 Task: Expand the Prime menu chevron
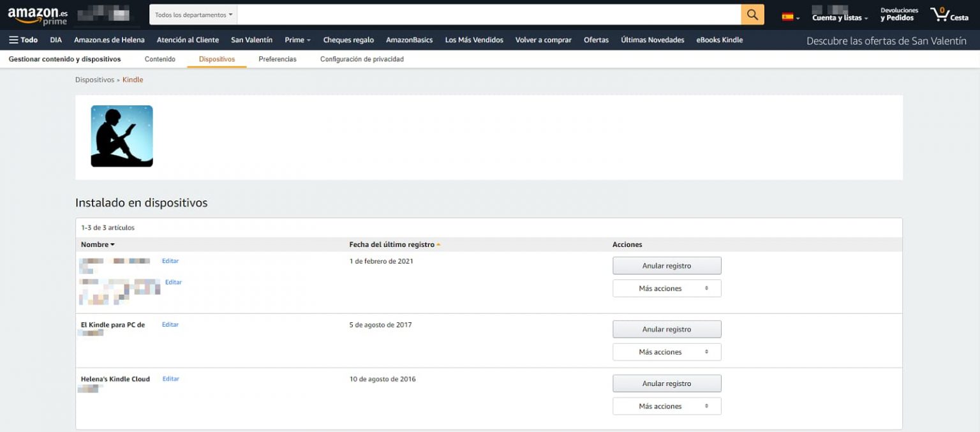pyautogui.click(x=309, y=40)
